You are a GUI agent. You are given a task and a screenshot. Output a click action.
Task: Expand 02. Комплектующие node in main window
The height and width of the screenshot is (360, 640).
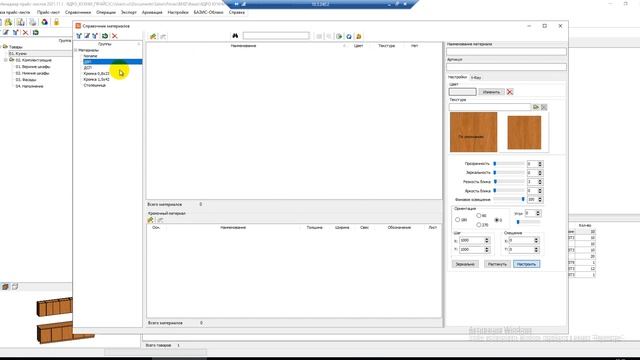coord(6,60)
